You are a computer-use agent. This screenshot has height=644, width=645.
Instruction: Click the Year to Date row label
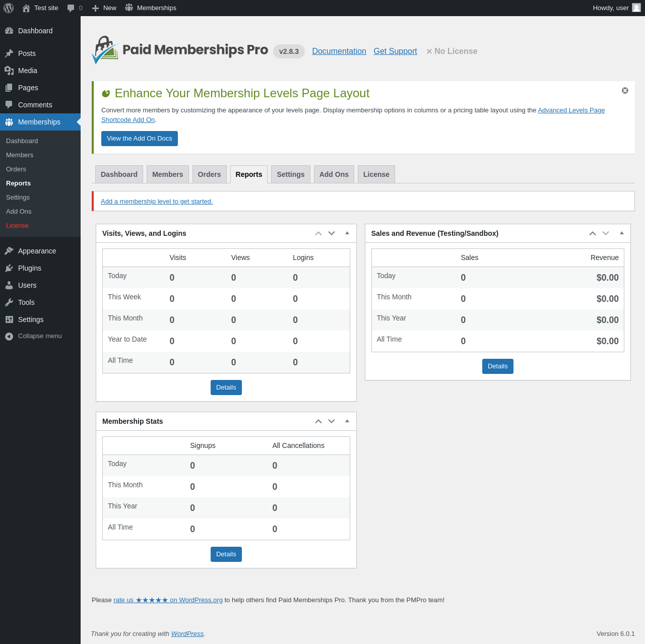pyautogui.click(x=127, y=339)
